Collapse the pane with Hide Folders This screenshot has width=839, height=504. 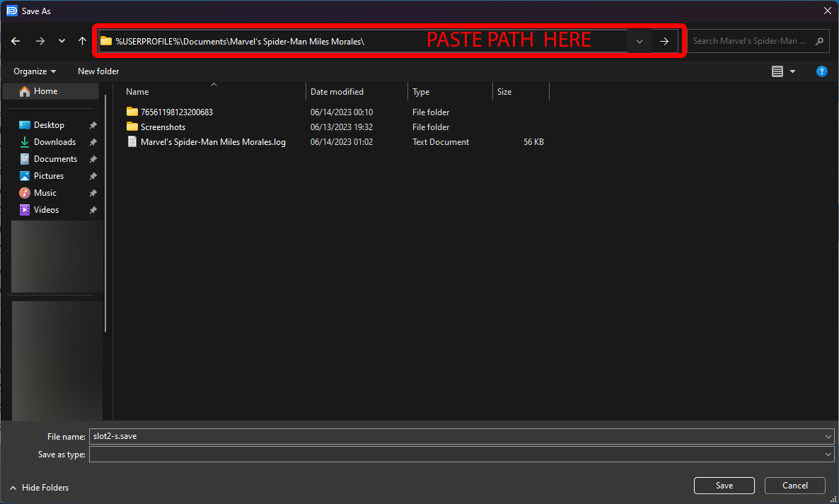pyautogui.click(x=39, y=488)
